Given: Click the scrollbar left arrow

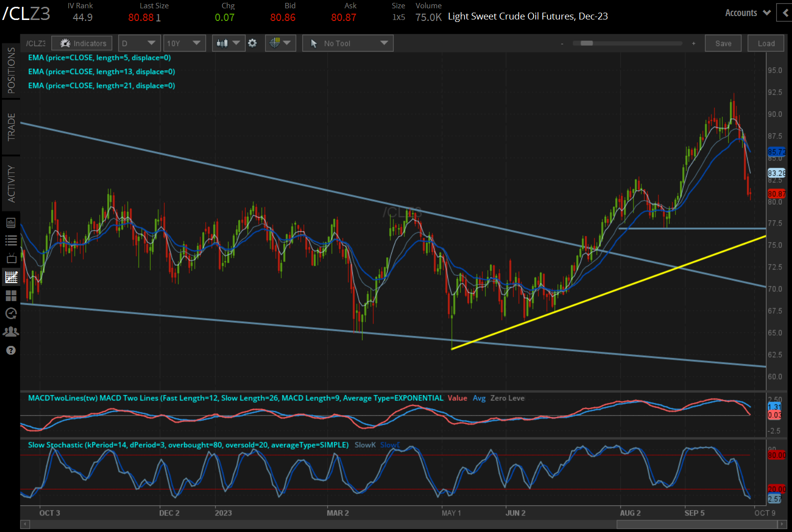Looking at the screenshot, I should click(25, 524).
